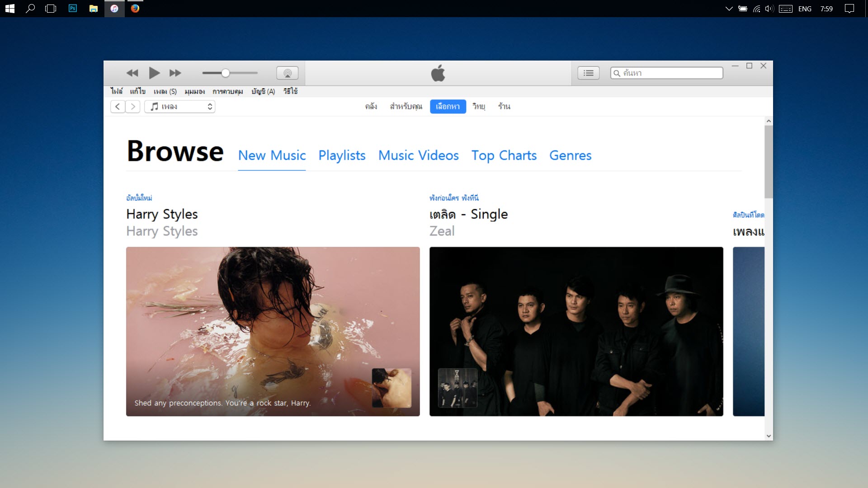Switch to the Playlists tab
The height and width of the screenshot is (488, 868).
pos(342,155)
